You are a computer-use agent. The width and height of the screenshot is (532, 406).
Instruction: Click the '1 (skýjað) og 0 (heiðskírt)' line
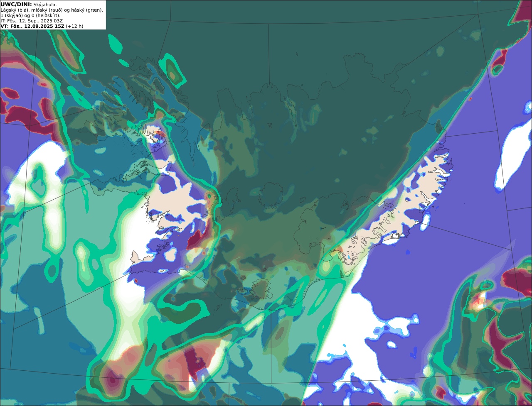click(x=30, y=15)
